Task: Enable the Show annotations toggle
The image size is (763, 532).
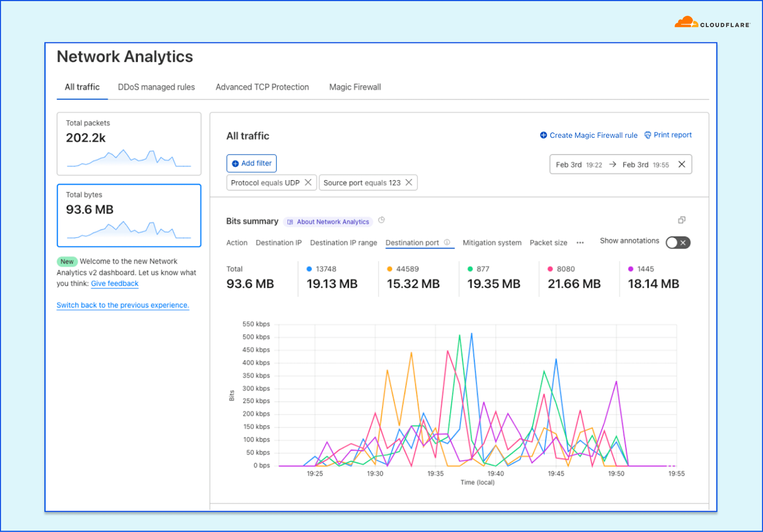Action: coord(678,242)
